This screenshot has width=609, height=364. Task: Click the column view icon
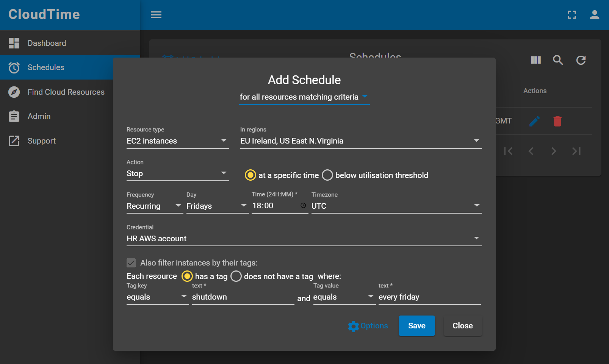(x=535, y=60)
